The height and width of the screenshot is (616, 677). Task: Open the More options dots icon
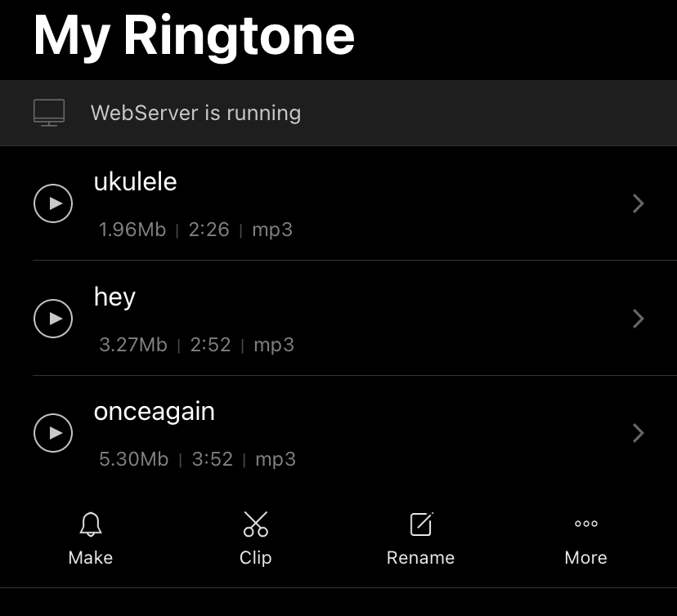(x=586, y=524)
